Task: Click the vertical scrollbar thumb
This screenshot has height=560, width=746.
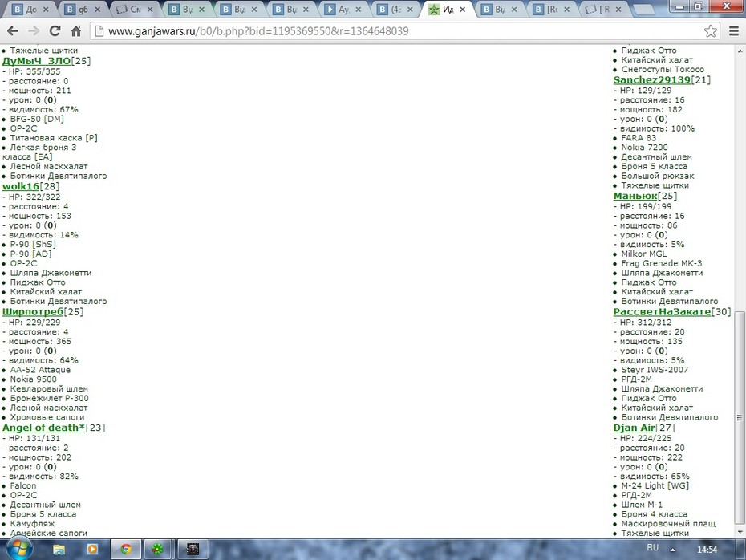Action: [740, 417]
